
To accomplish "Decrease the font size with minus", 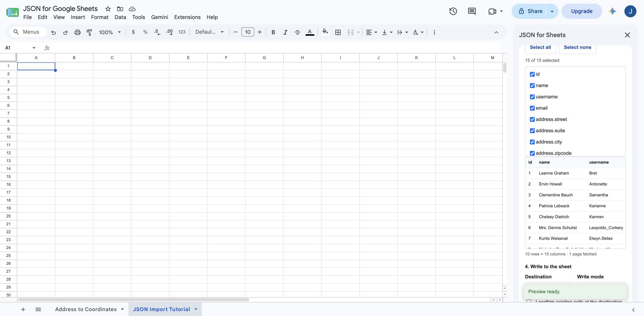I will coord(235,32).
